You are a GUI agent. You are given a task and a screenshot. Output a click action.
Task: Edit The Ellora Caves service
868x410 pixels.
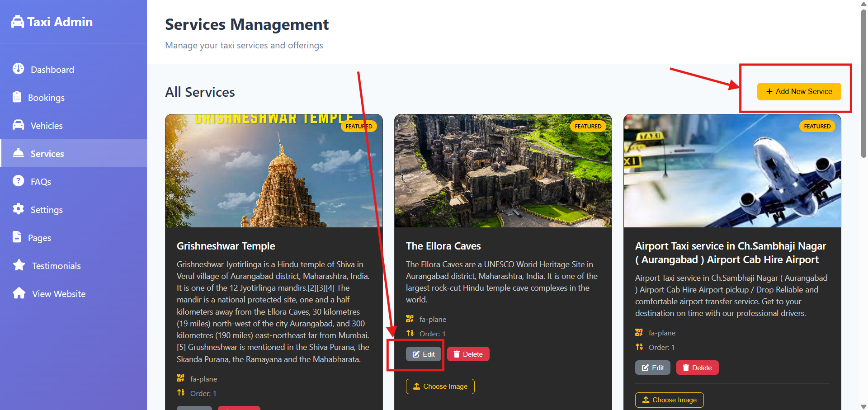click(x=423, y=354)
